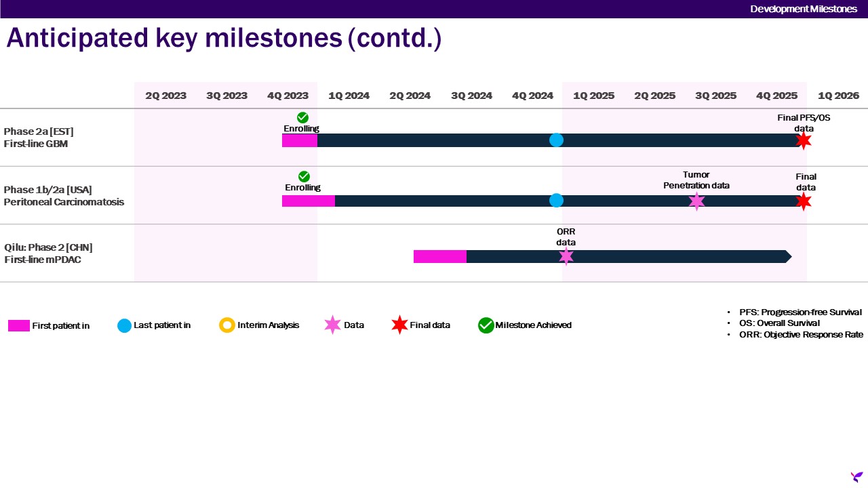
Task: Select the 2Q 2023 column header
Action: coord(165,96)
